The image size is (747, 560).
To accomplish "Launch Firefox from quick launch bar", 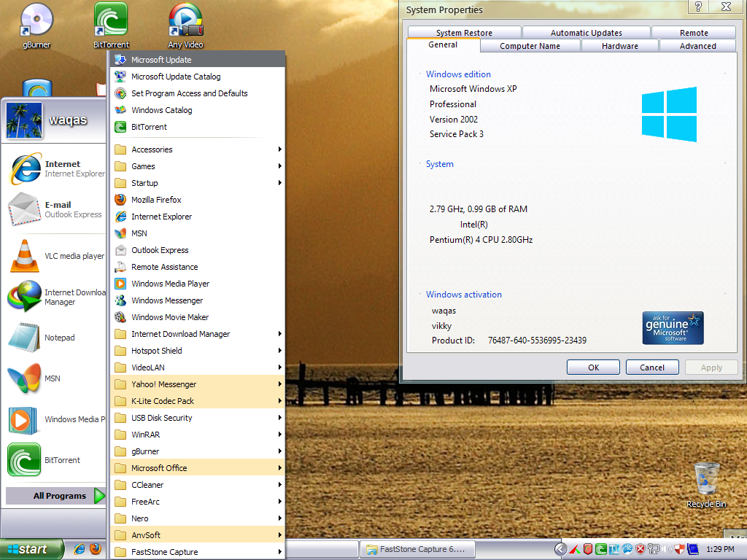I will [x=96, y=549].
